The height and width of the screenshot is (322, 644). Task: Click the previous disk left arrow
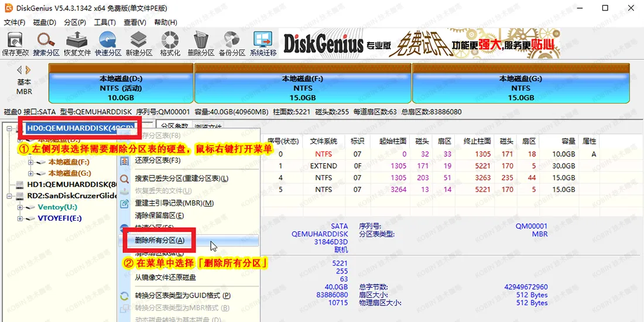[x=19, y=70]
